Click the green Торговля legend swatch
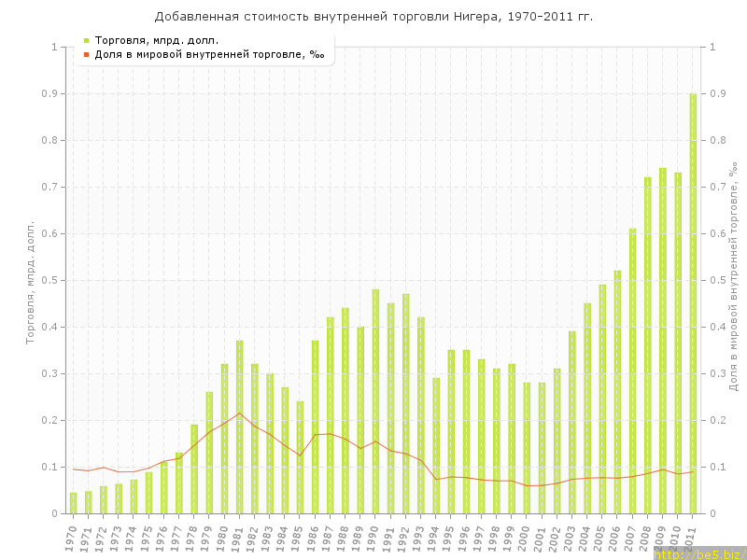 coord(86,40)
